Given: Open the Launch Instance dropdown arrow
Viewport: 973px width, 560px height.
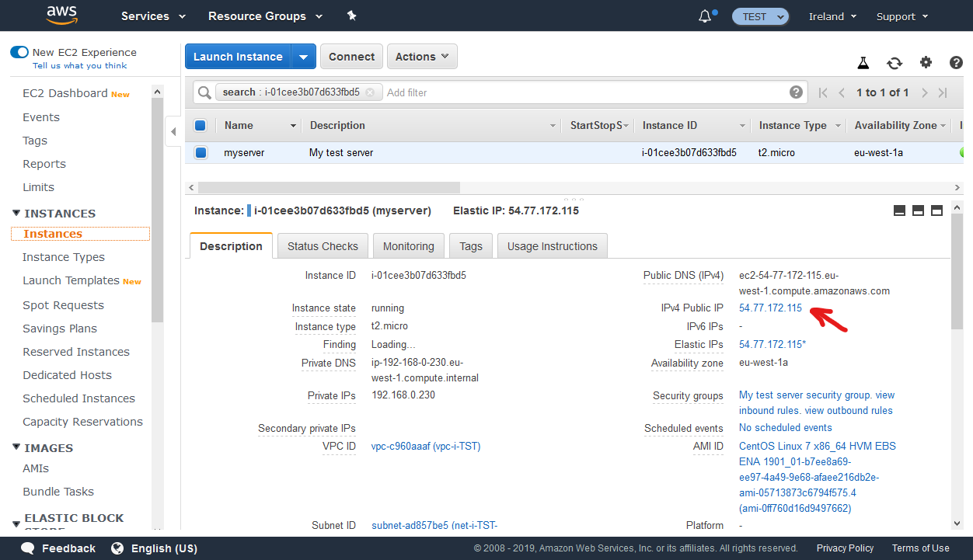Looking at the screenshot, I should click(x=304, y=57).
